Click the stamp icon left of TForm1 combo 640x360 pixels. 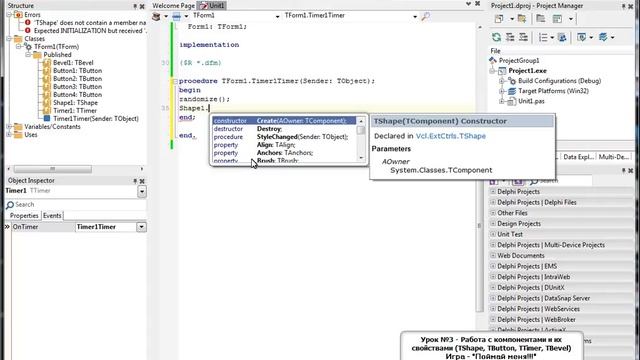[x=156, y=16]
